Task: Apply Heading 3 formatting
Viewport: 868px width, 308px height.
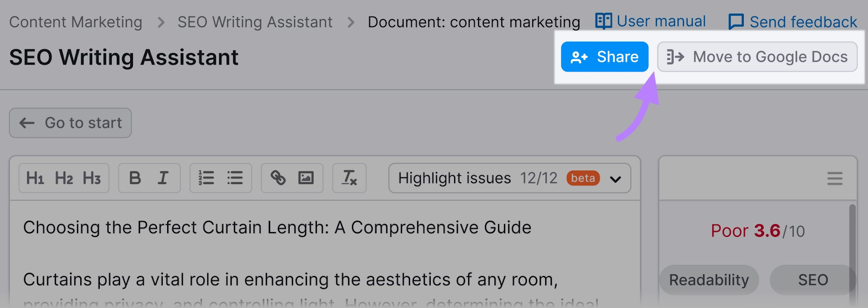Action: coord(92,178)
